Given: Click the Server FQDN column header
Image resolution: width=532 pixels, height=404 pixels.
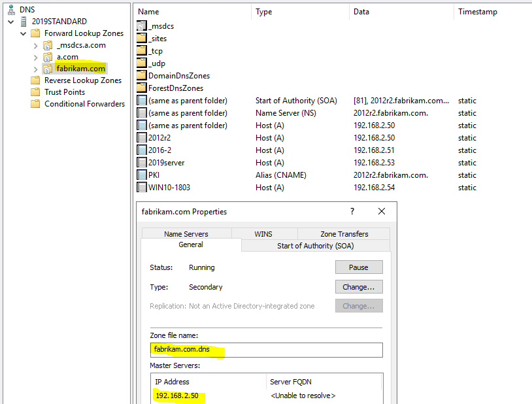Looking at the screenshot, I should pyautogui.click(x=324, y=382).
